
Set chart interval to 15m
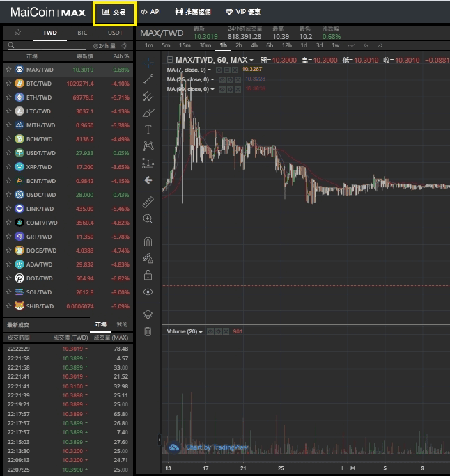pos(185,45)
